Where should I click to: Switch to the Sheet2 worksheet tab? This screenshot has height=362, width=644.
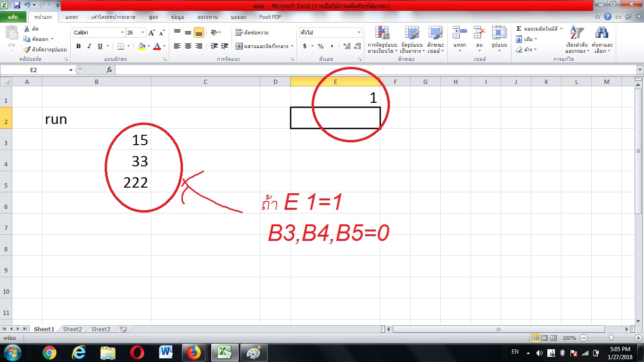point(73,329)
